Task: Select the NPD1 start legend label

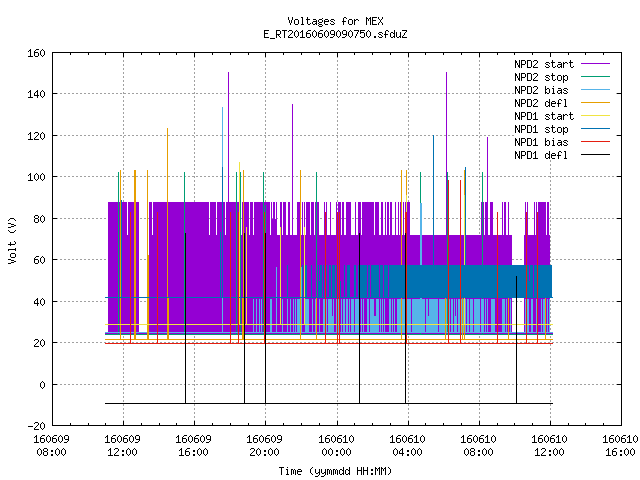Action: pos(544,116)
